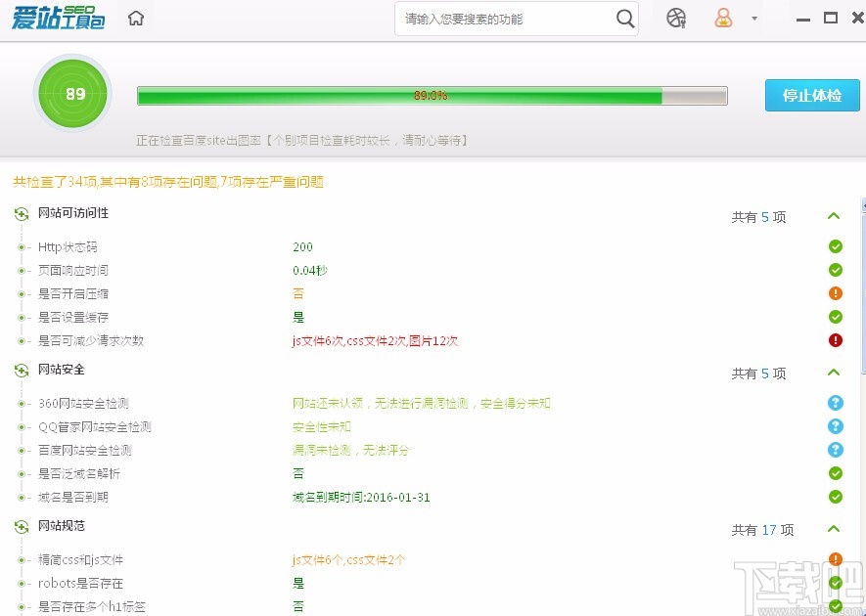The image size is (866, 616).
Task: Click the user avatar icon
Action: 724,18
